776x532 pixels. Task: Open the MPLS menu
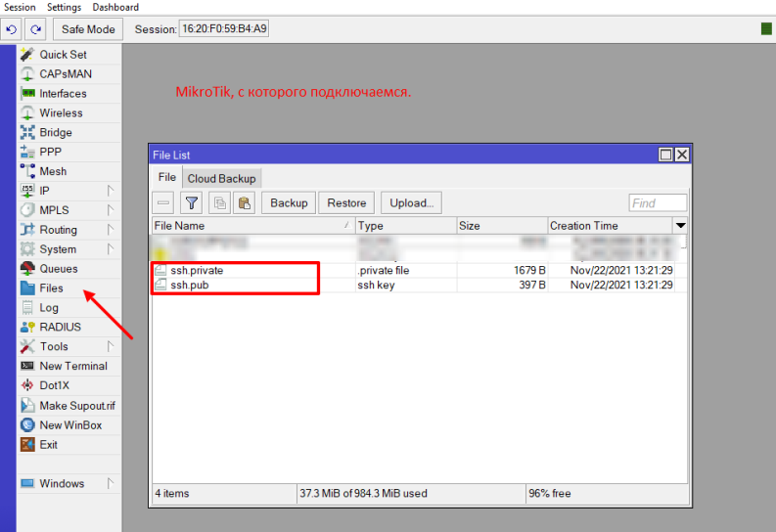(x=69, y=210)
